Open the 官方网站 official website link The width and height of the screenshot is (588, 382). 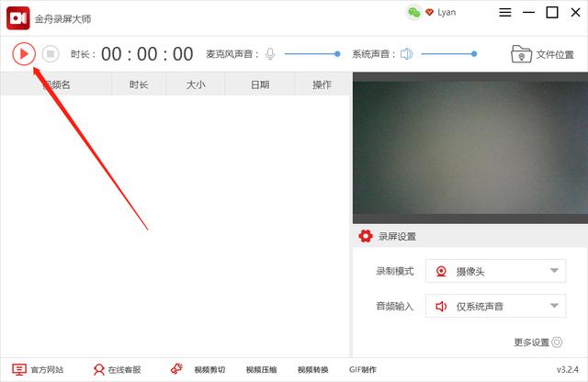pyautogui.click(x=39, y=369)
